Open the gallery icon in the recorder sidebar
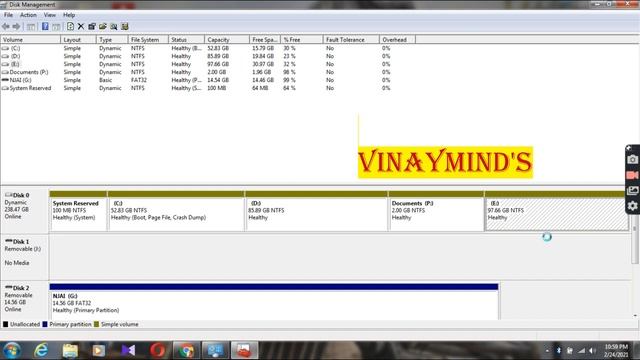This screenshot has width=640, height=360. point(632,191)
